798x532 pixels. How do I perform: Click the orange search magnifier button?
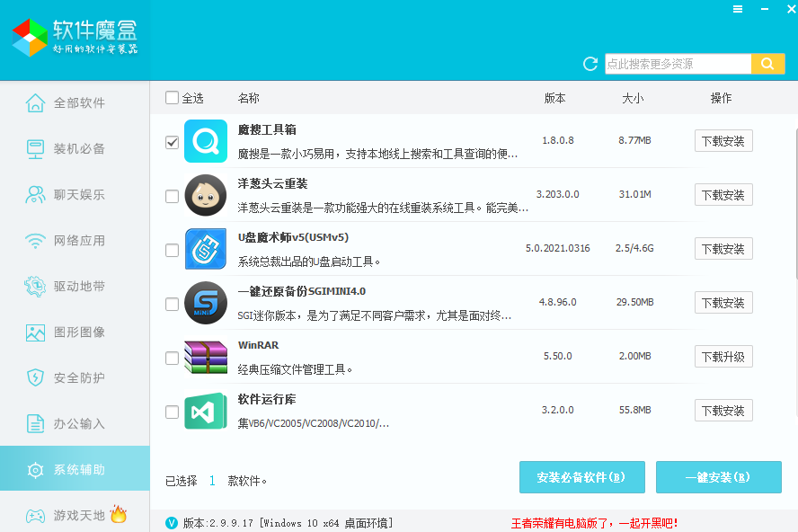(767, 64)
